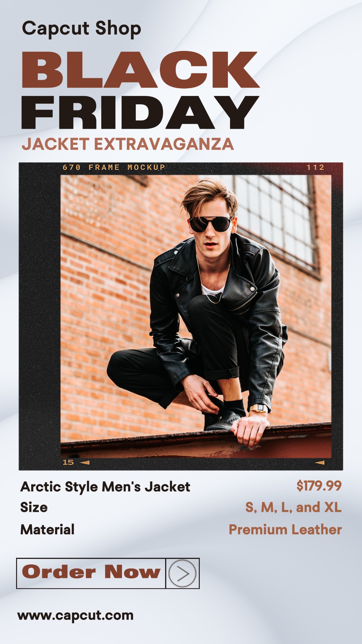
Task: Select the FRIDAY headline text
Action: [x=140, y=113]
